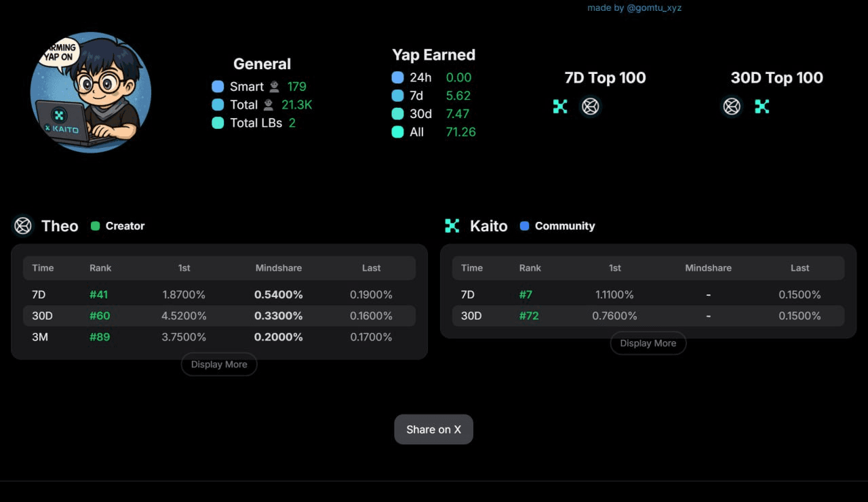
Task: Click the color square beside 24h
Action: tap(398, 78)
